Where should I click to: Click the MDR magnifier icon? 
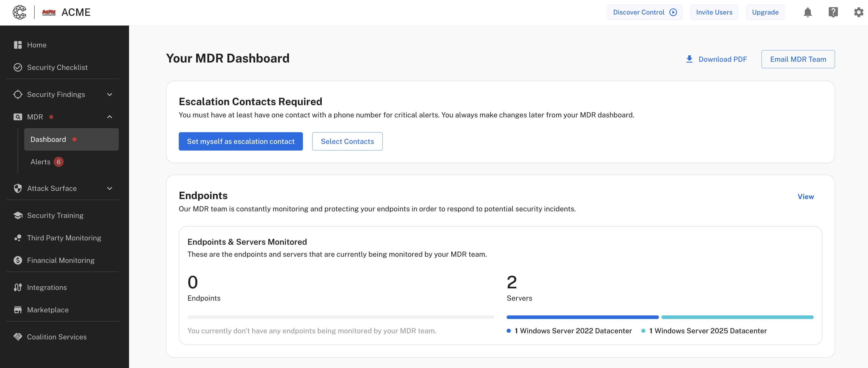[18, 117]
